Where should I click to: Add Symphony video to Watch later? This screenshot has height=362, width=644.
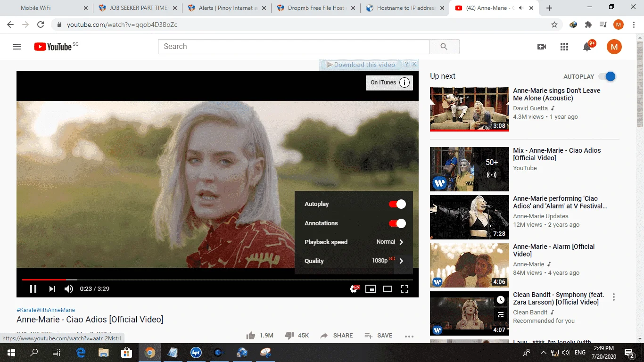pos(501,300)
